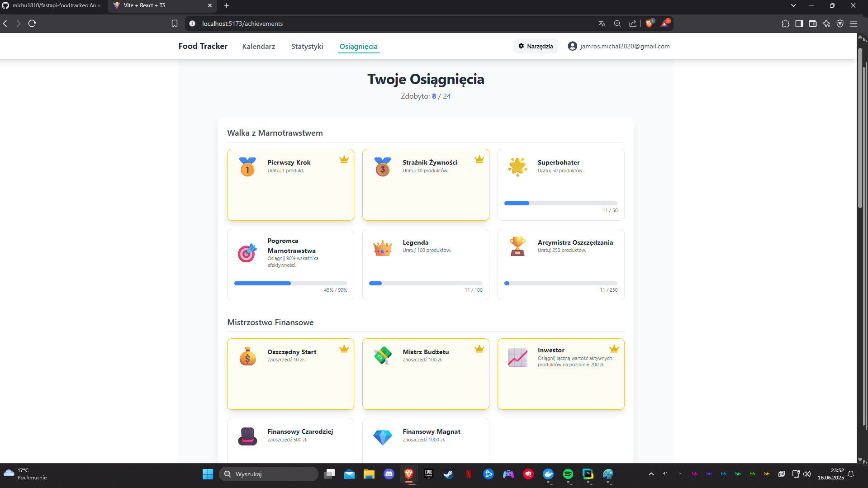Open the Narzędzia tools button
Viewport: 868px width, 488px height.
pos(536,46)
